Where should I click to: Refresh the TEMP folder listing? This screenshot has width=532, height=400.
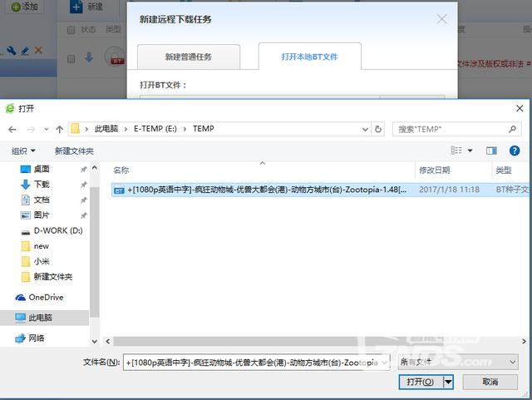pyautogui.click(x=379, y=129)
